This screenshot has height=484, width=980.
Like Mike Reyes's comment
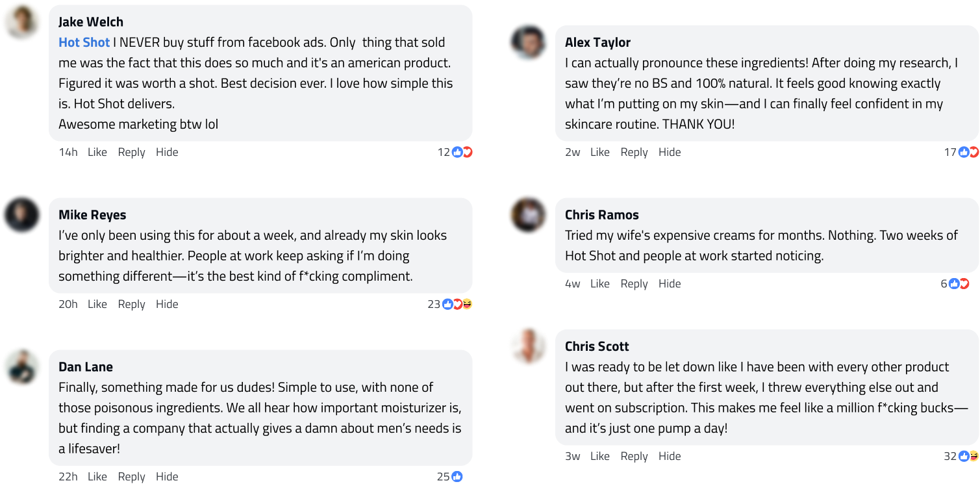[x=97, y=304]
